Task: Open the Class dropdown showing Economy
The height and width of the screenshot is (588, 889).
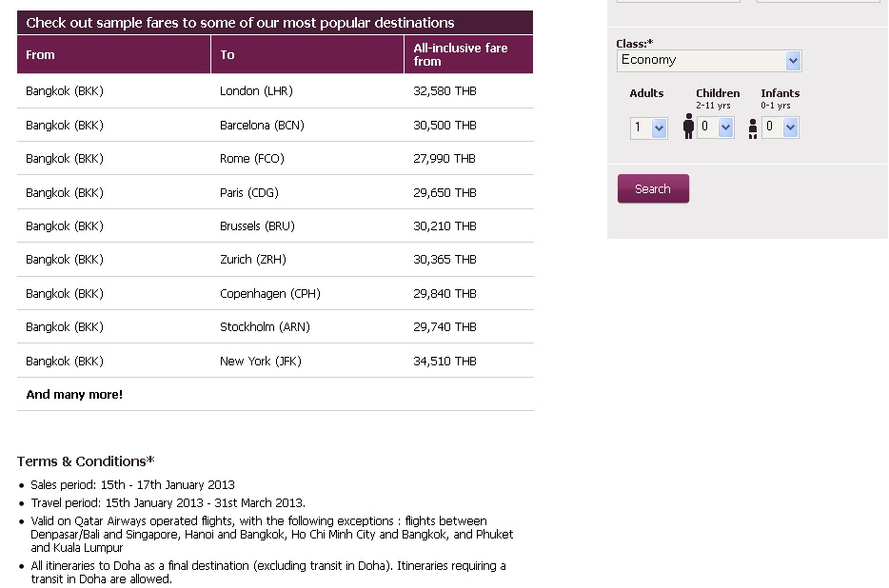Action: click(x=709, y=61)
